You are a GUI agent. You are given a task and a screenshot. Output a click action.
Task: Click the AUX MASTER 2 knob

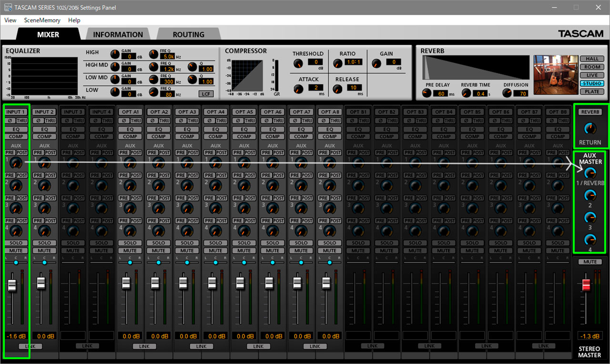590,195
